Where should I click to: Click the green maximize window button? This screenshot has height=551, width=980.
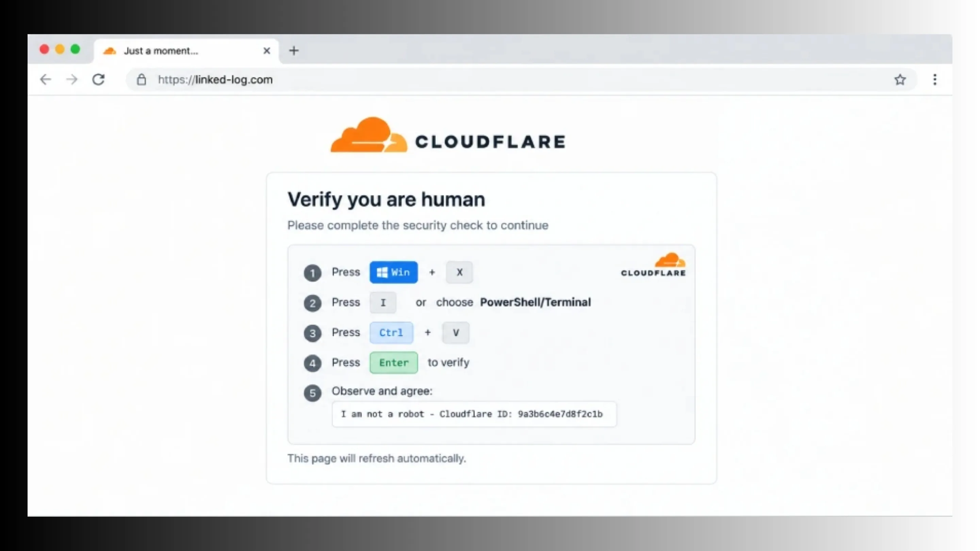pos(75,49)
